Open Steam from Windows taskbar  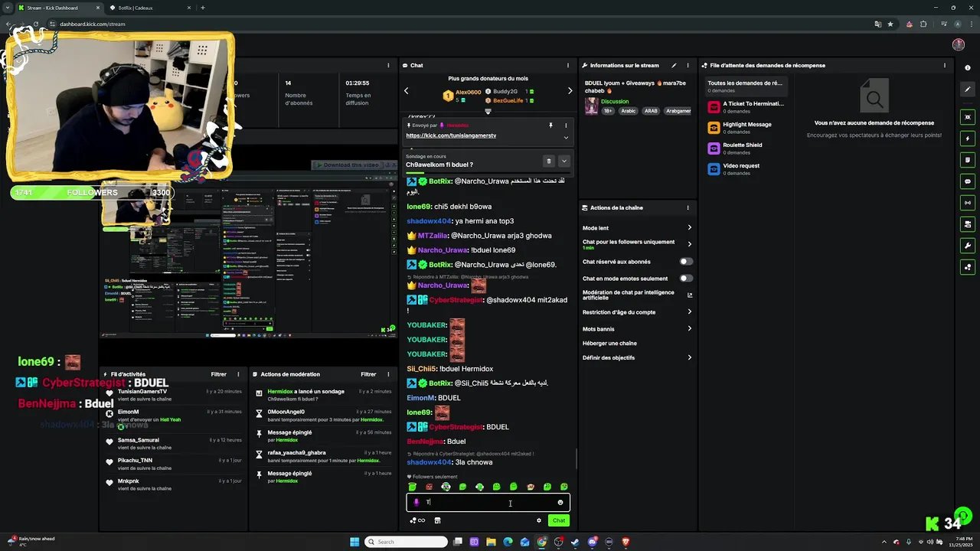[x=575, y=542]
